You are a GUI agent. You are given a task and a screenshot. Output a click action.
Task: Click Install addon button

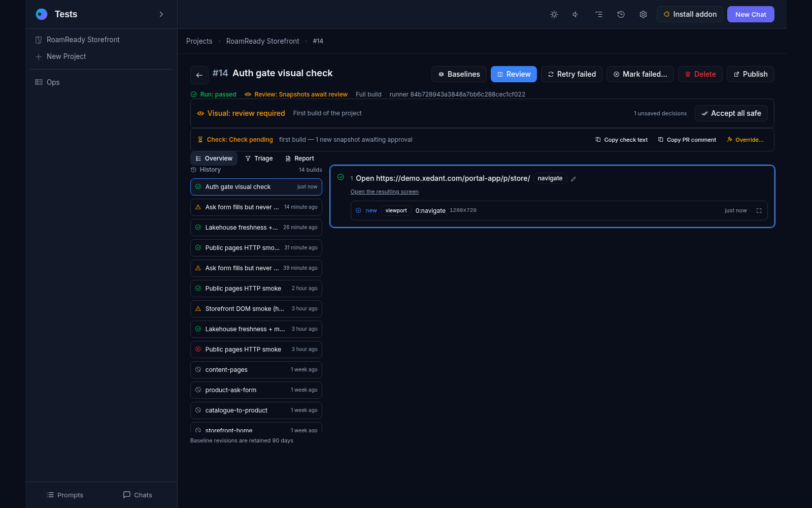point(690,14)
